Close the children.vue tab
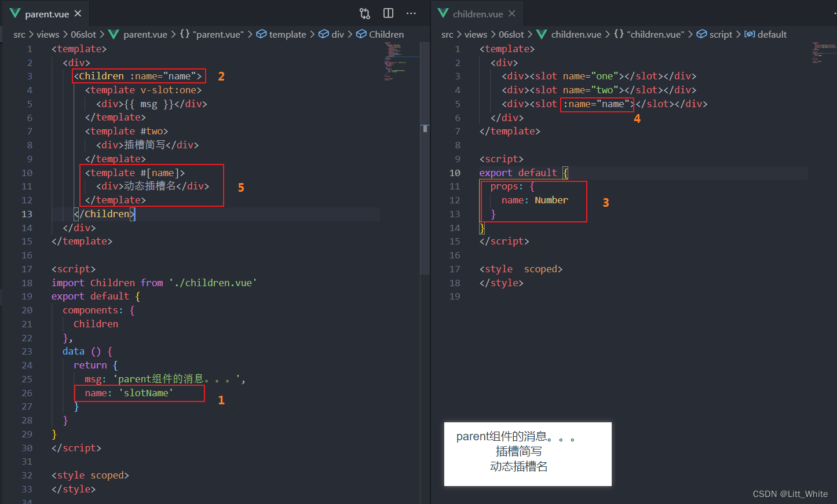 [x=512, y=13]
